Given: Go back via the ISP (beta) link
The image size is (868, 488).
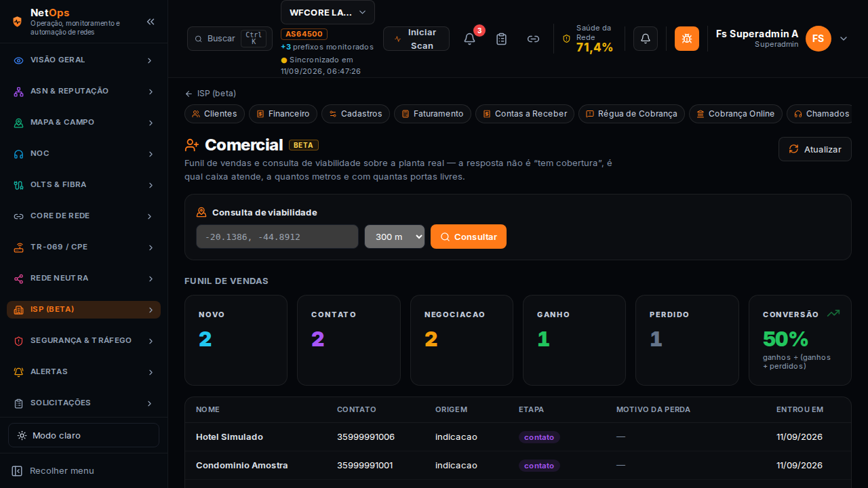Looking at the screenshot, I should 211,94.
